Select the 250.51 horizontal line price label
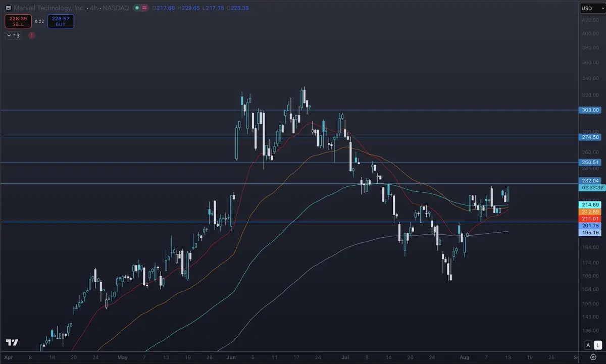Viewport: 606px width, 364px height. pyautogui.click(x=589, y=162)
